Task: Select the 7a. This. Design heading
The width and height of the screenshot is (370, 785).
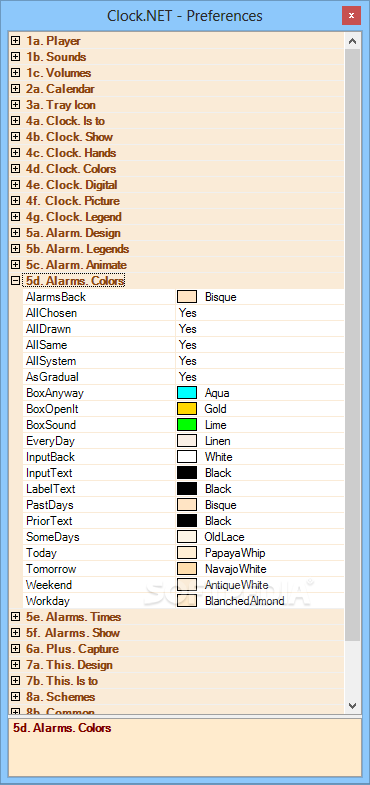Action: click(x=69, y=665)
